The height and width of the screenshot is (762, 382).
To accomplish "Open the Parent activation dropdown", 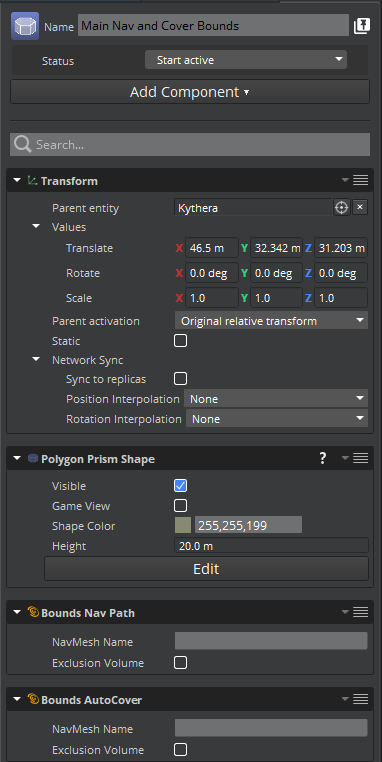I will [x=271, y=321].
